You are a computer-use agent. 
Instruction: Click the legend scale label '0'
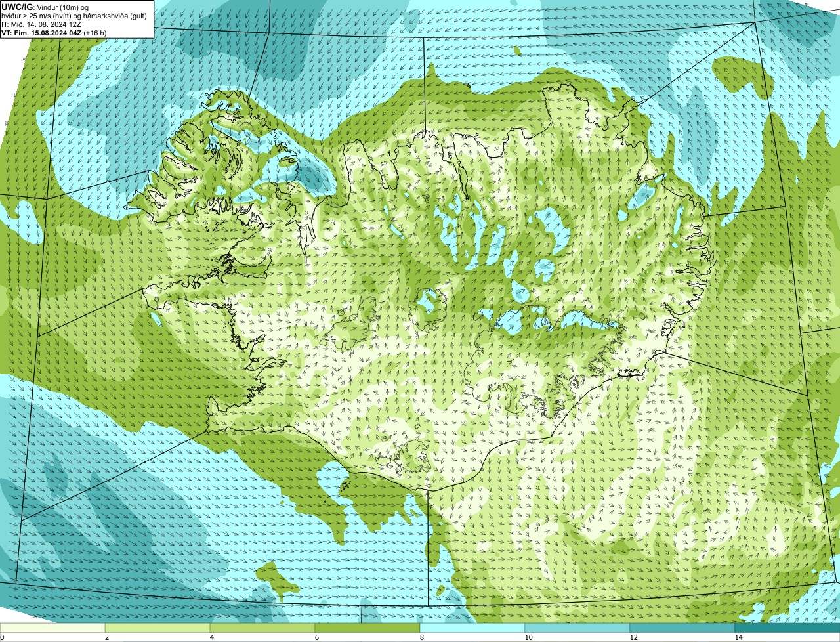[x=2, y=637]
